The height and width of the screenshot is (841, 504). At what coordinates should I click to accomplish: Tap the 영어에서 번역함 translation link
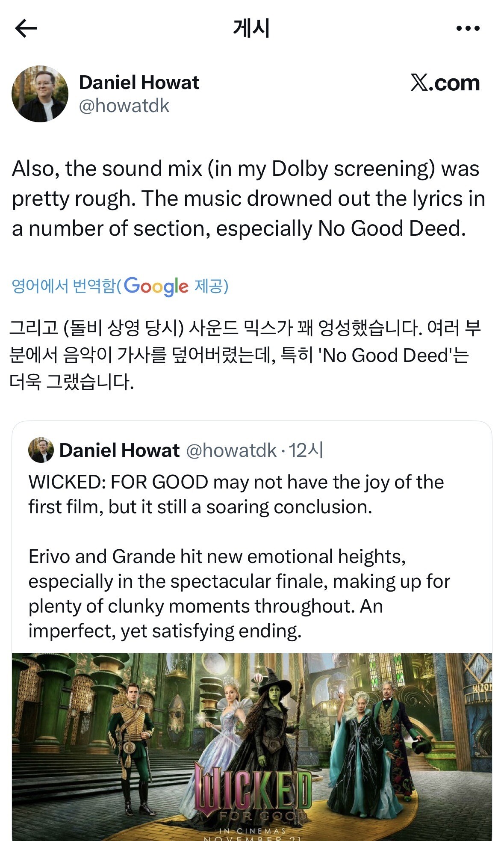(x=64, y=286)
